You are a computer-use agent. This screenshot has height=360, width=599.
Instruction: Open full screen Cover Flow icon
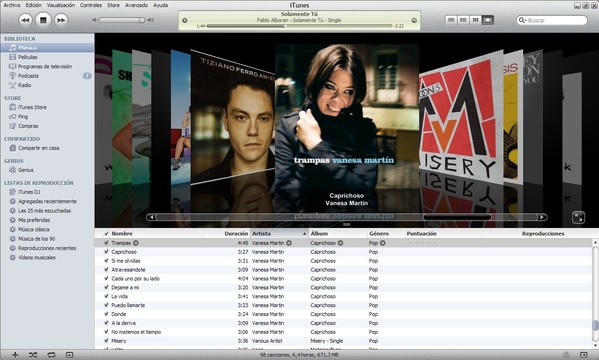(578, 217)
